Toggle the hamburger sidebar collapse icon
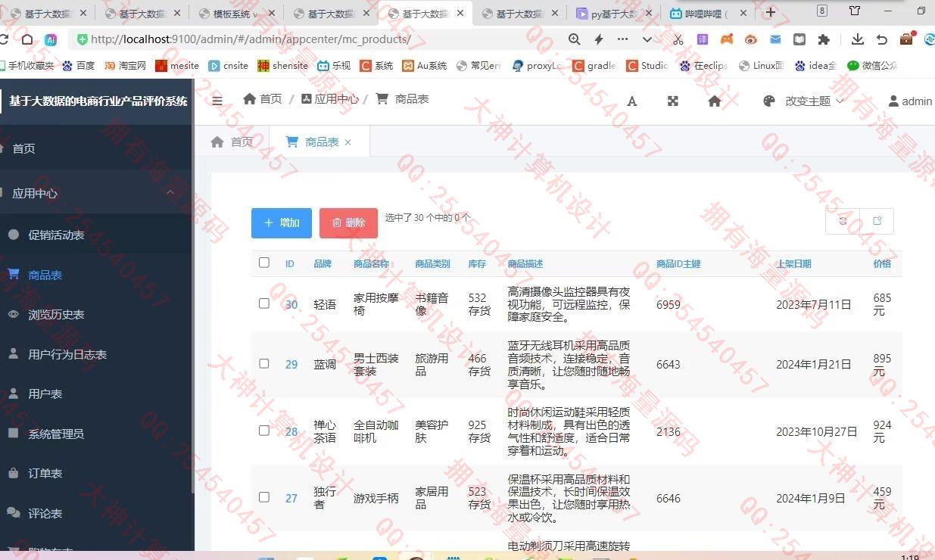The width and height of the screenshot is (935, 560). [x=217, y=101]
